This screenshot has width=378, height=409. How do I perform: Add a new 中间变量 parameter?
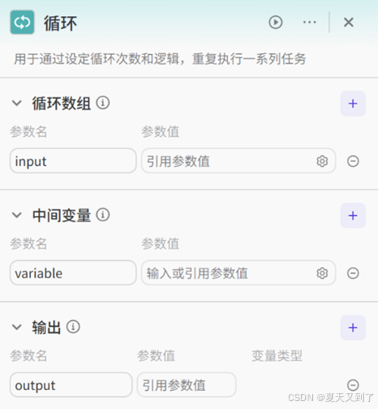pos(353,216)
